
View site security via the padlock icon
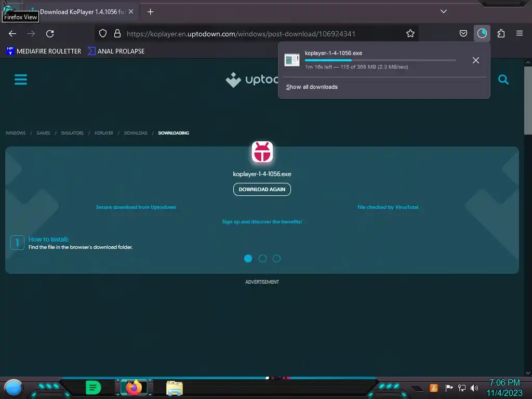coord(117,33)
